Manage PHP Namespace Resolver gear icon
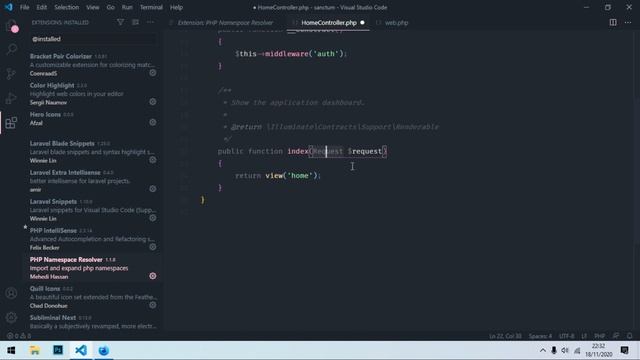Screen dimensions: 640x360 [x=153, y=276]
